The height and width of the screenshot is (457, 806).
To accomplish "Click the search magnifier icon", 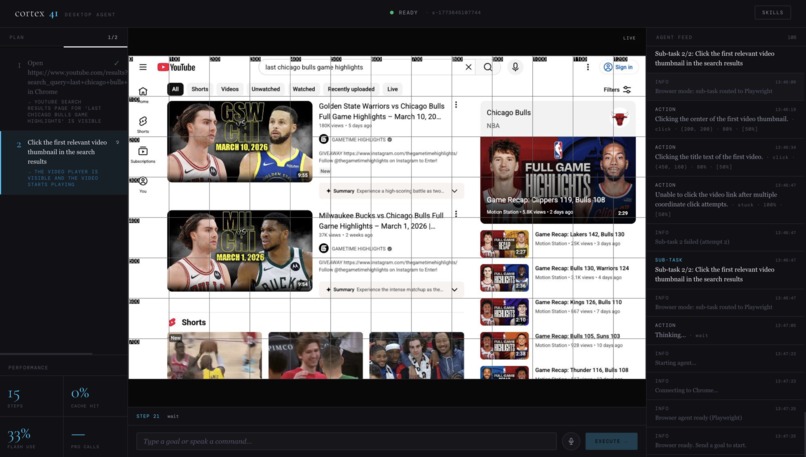I will coord(488,67).
